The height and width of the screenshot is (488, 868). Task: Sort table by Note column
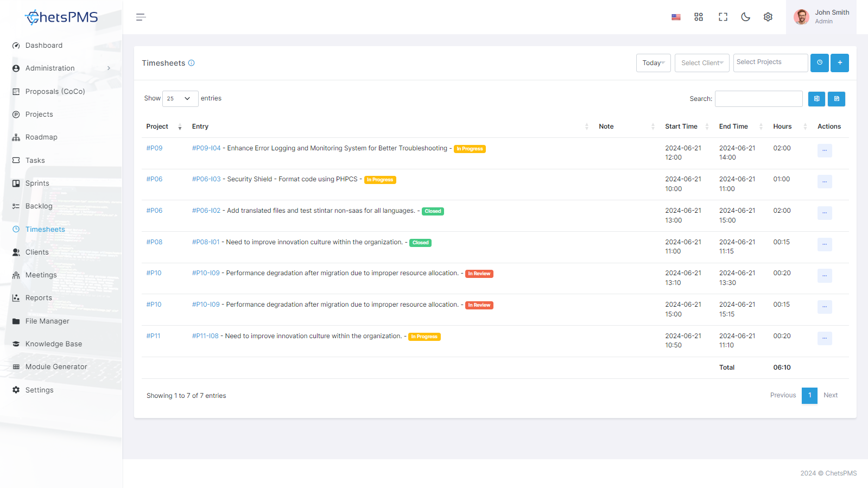626,126
